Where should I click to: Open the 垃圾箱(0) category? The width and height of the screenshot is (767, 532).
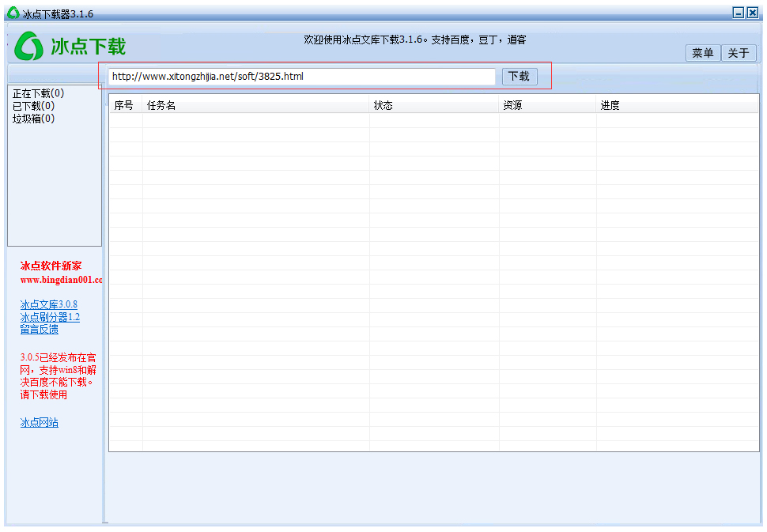coord(34,119)
